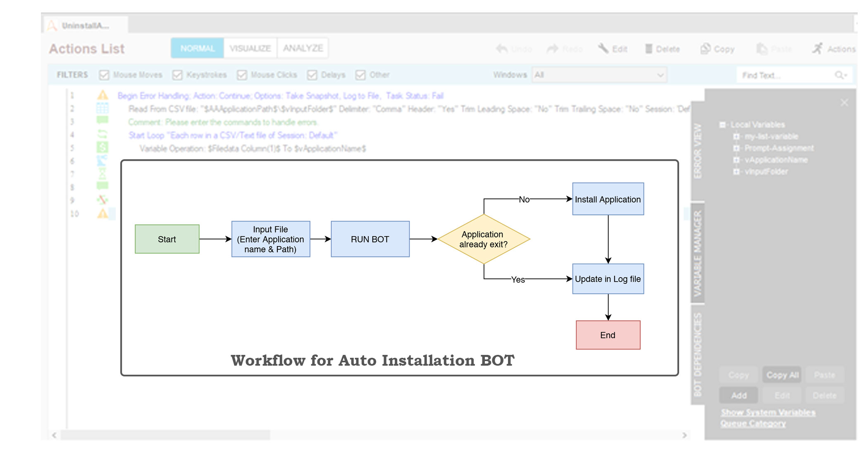
Task: Uncheck the Keystrokes filter
Action: pos(177,75)
